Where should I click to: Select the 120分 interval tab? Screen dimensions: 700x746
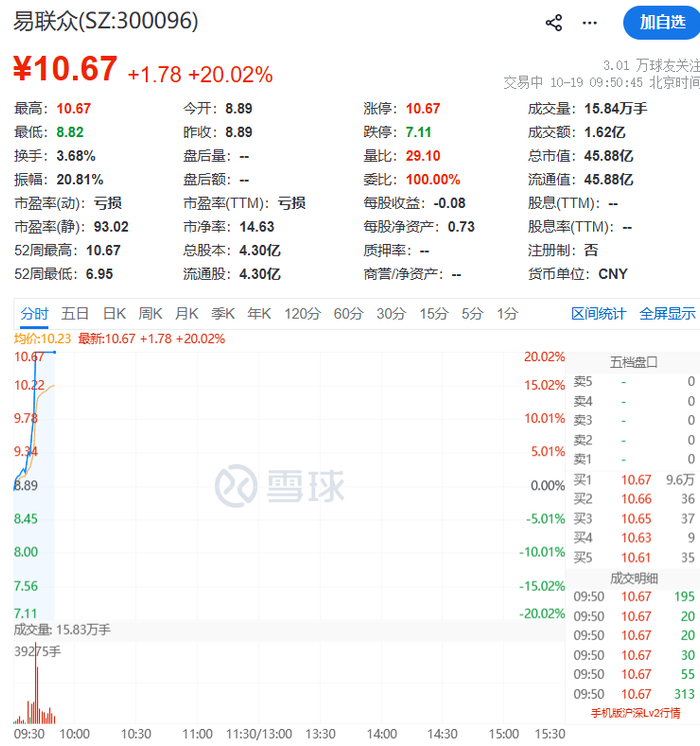point(303,314)
